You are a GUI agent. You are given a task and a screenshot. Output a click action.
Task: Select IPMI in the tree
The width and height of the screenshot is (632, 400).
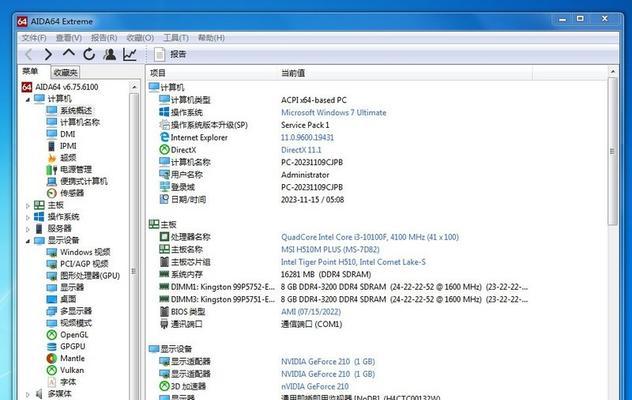tap(68, 146)
